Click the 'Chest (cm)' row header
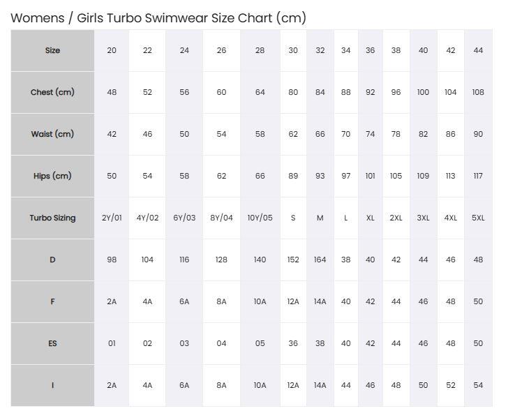515x420 pixels. pos(52,92)
